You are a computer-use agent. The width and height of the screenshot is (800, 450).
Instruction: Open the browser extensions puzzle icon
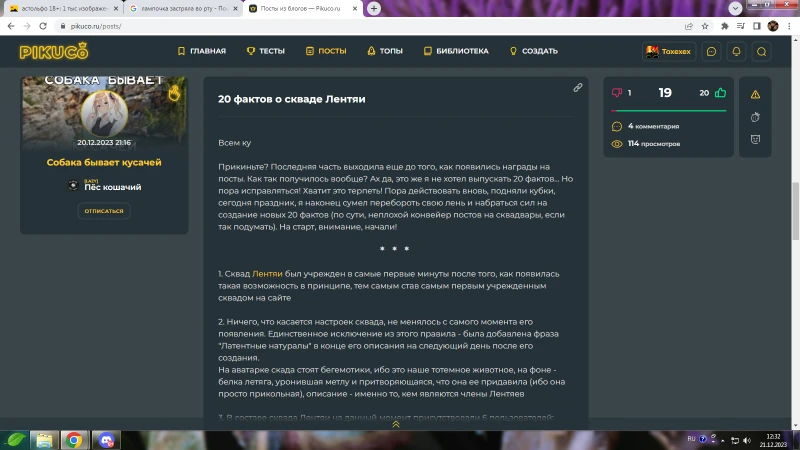tap(724, 26)
